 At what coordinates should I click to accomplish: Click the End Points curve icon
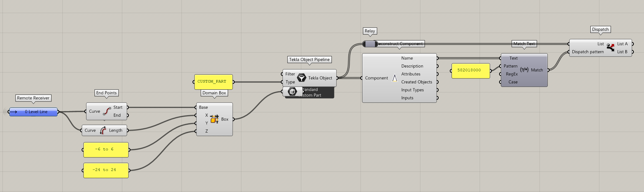pyautogui.click(x=107, y=111)
